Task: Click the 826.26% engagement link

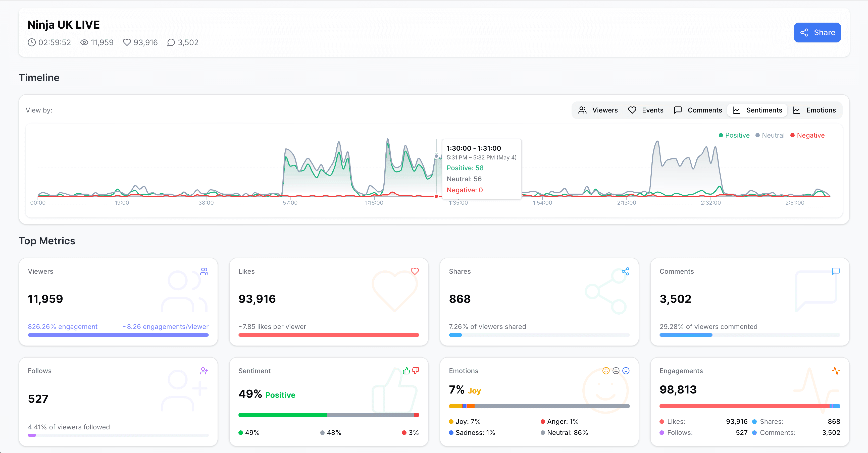Action: point(63,326)
